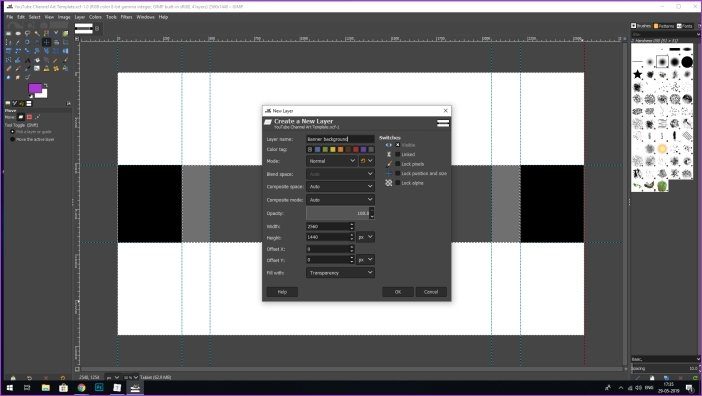This screenshot has height=396, width=702.
Task: Click the blue color tag swatch
Action: [317, 149]
